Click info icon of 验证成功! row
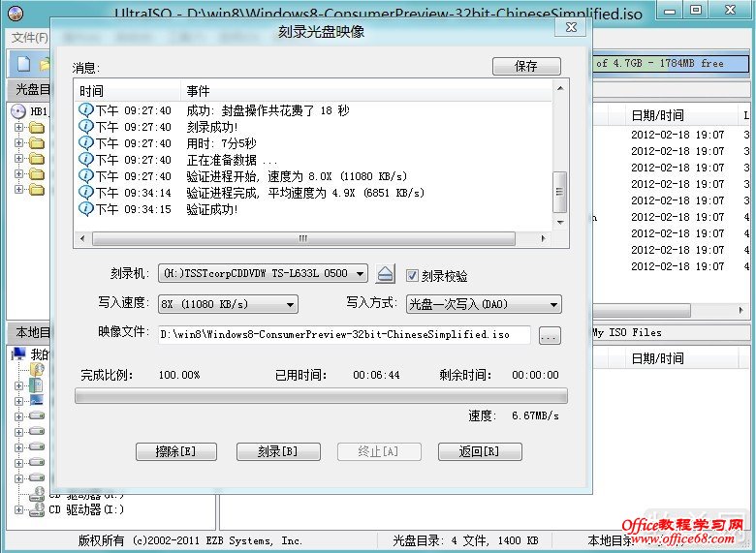 click(x=86, y=209)
